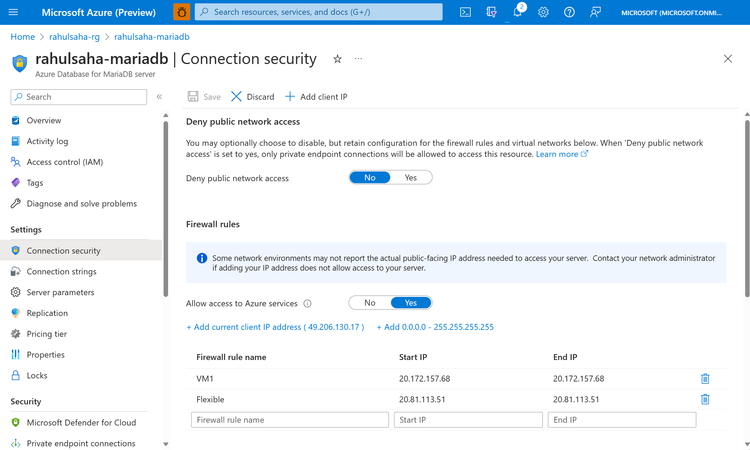Click the help question mark icon
Screen dimensions: 750x450
[x=570, y=12]
